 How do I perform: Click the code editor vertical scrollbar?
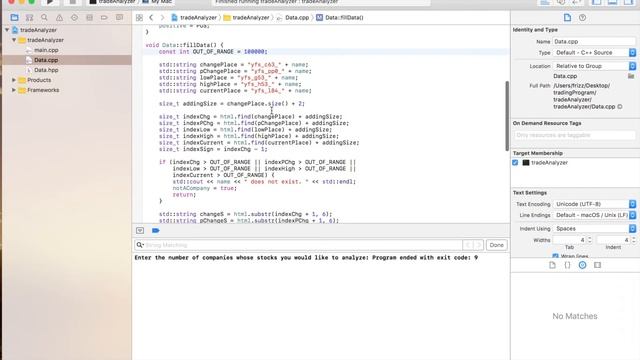[x=507, y=116]
